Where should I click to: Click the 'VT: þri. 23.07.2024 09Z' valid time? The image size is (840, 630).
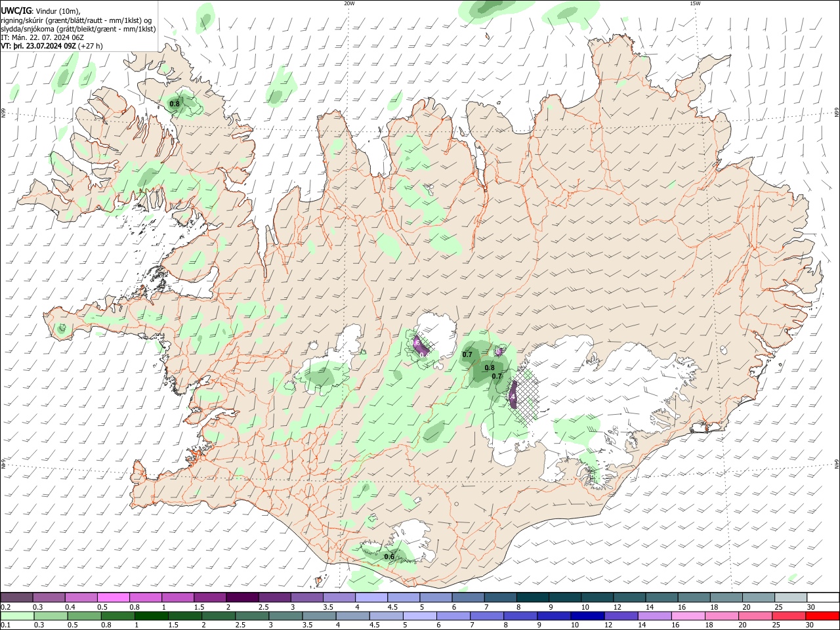[x=38, y=47]
